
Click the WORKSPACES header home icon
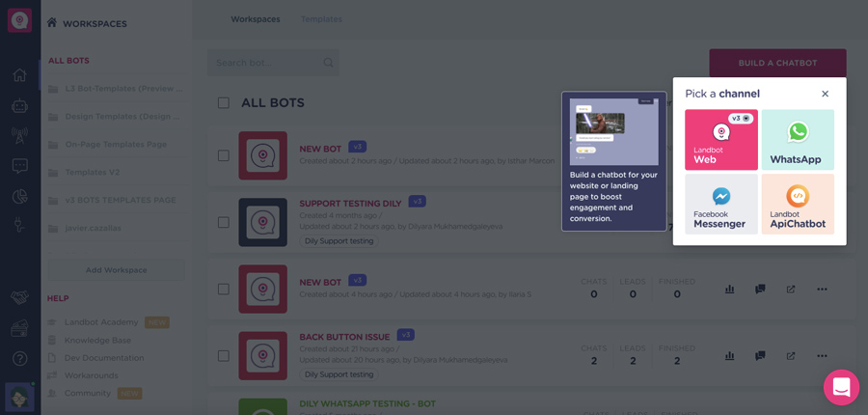pos(52,23)
